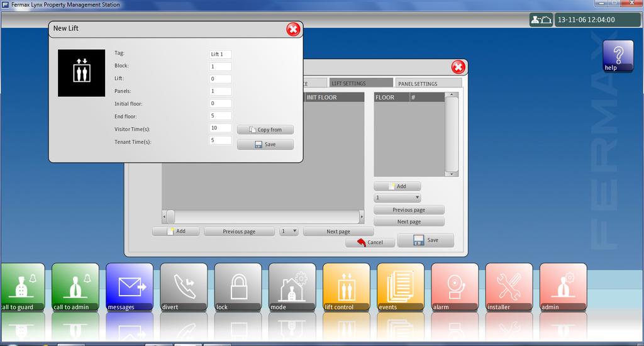Viewport: 644px width, 346px height.
Task: Switch to the PANEL SETTINGS tab
Action: 429,84
